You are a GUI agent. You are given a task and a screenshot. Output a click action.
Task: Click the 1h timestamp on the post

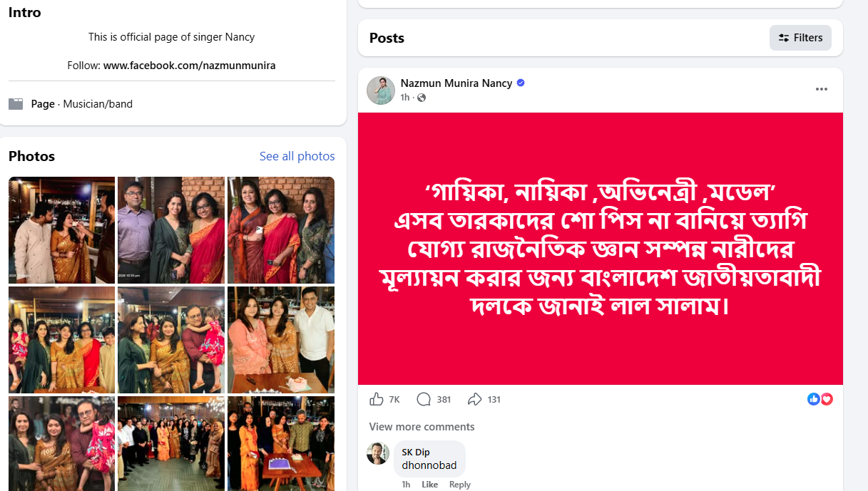(x=405, y=98)
